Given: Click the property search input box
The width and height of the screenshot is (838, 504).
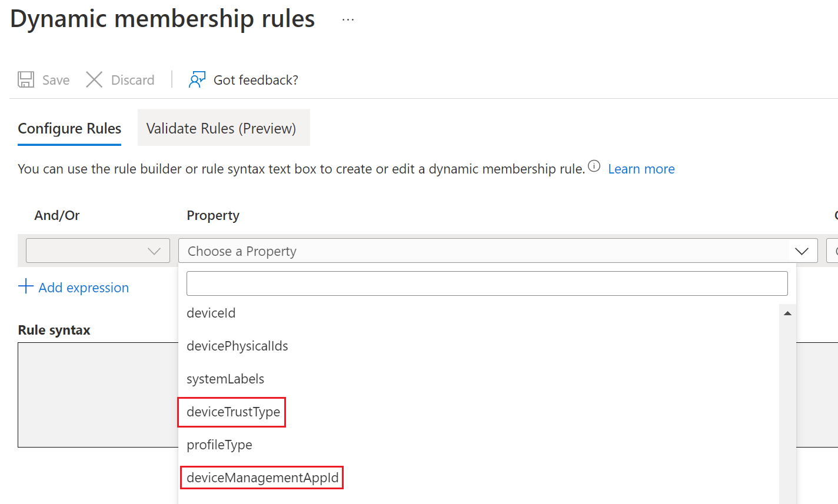Looking at the screenshot, I should coord(487,283).
